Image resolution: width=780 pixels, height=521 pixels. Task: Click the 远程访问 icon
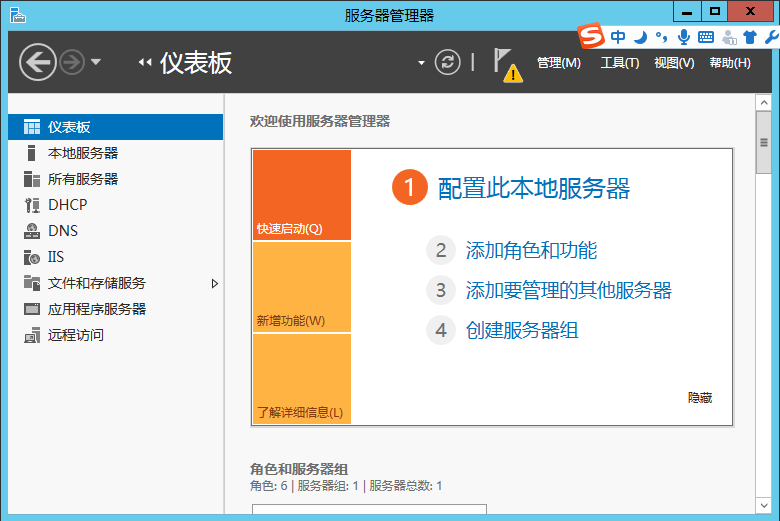[x=32, y=335]
